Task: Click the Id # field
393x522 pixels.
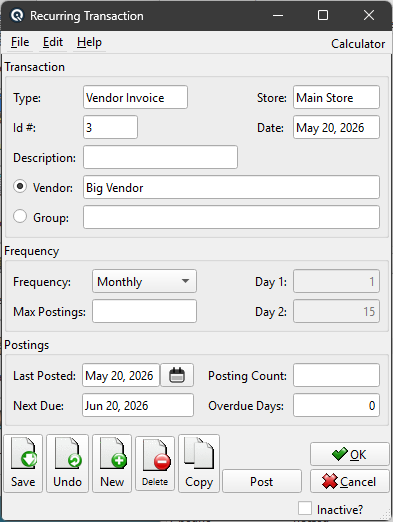Action: pyautogui.click(x=110, y=127)
